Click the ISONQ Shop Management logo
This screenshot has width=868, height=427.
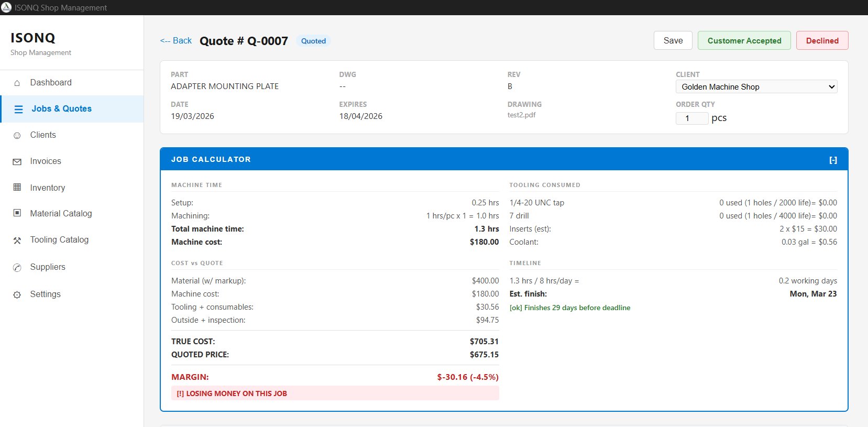click(x=41, y=44)
